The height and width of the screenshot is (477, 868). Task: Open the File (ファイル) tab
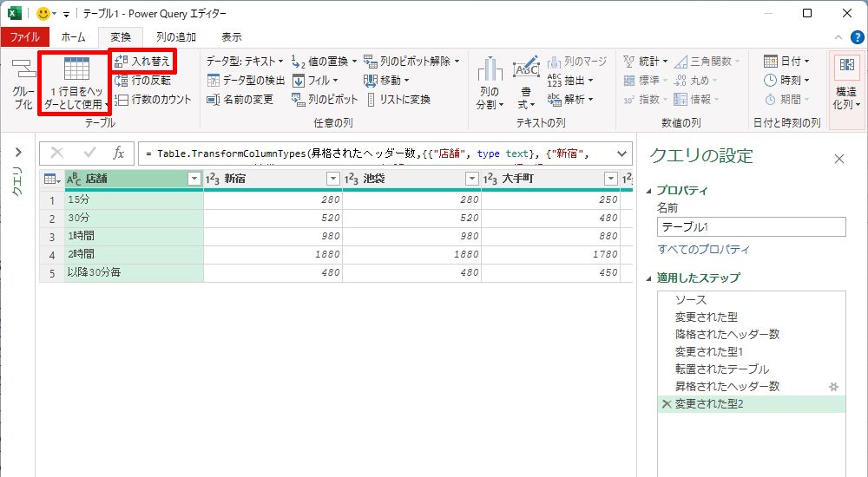[x=24, y=37]
